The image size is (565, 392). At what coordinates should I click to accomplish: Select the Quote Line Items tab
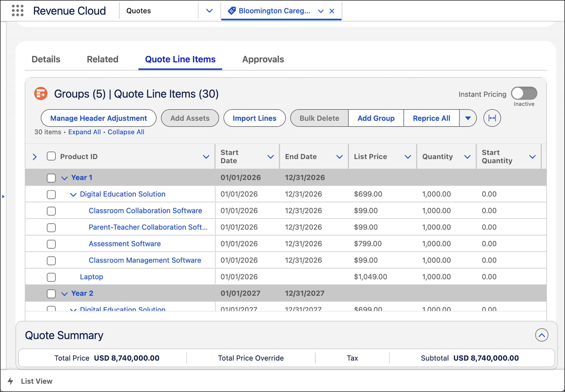[x=180, y=59]
